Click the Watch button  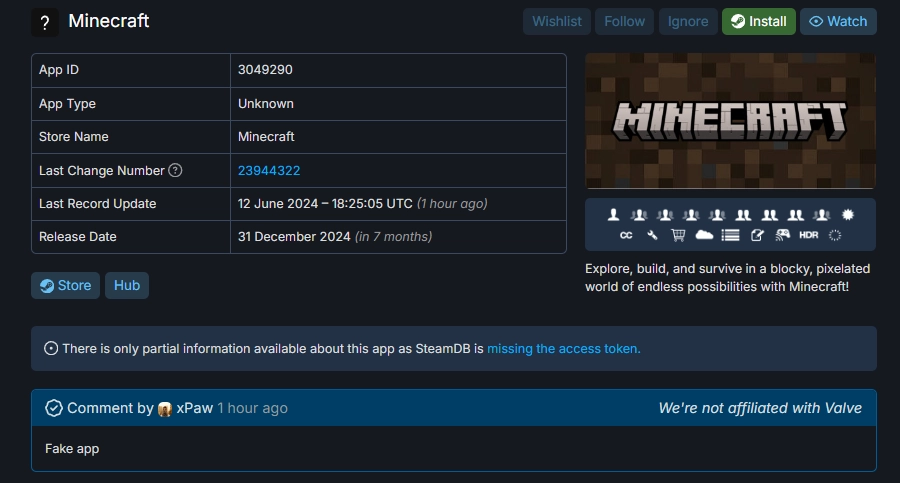click(x=838, y=21)
